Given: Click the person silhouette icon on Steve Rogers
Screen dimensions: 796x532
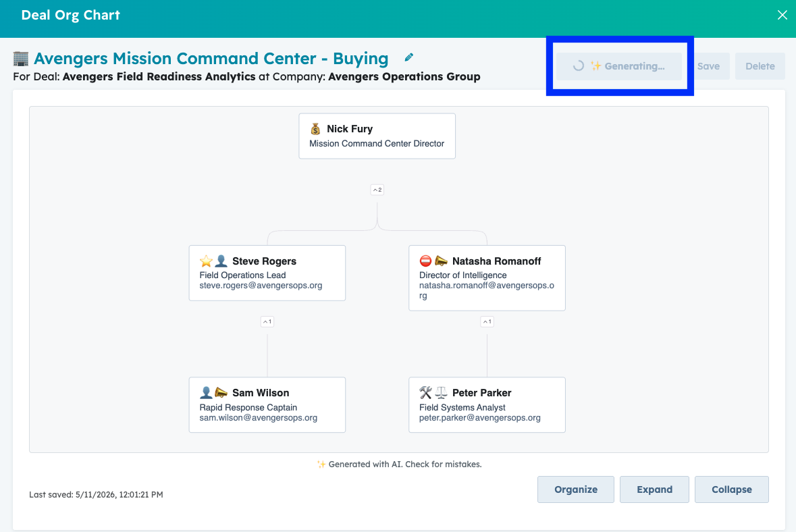Looking at the screenshot, I should 221,261.
